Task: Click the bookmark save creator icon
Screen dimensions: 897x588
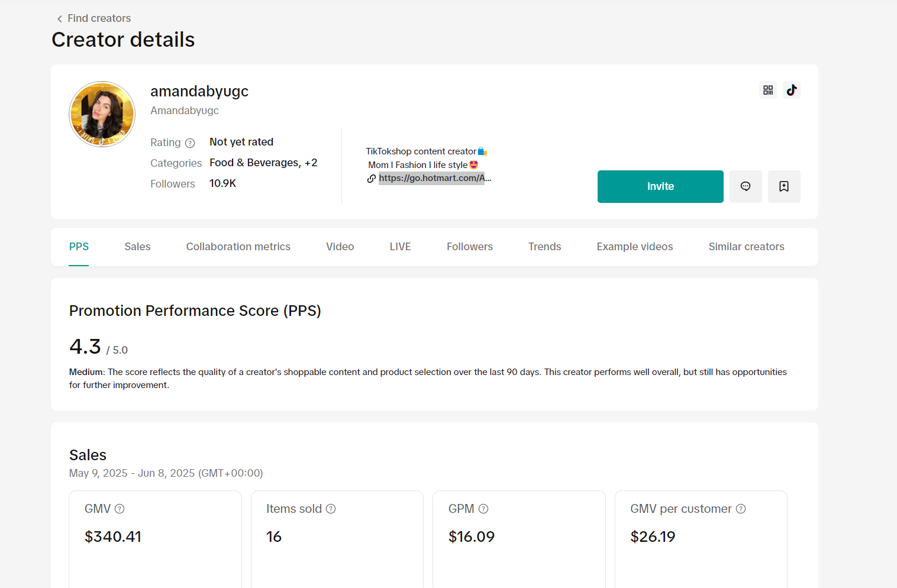Action: point(784,186)
